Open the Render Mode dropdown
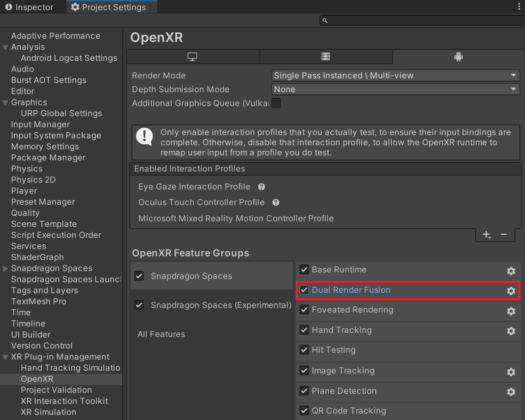Screen dimensions: 525x420 pos(395,76)
